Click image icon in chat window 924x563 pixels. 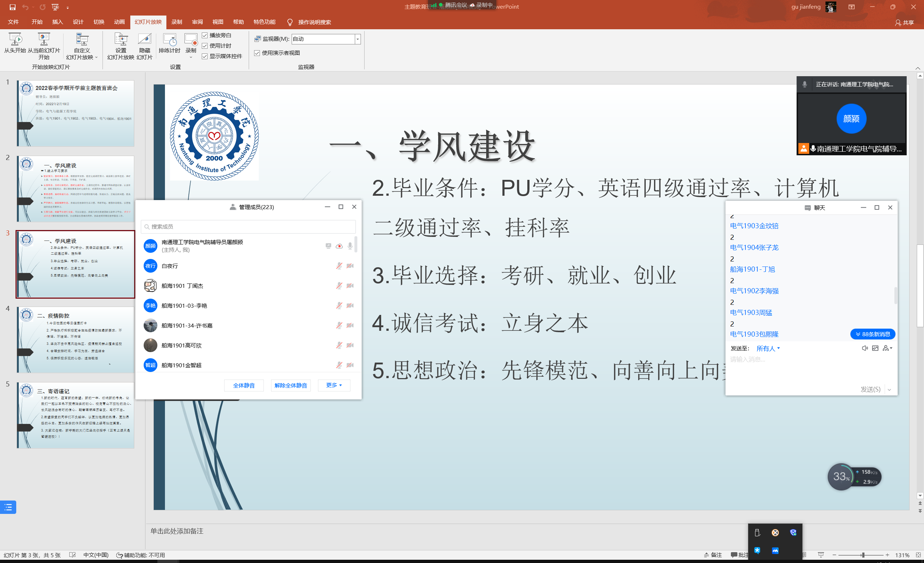click(875, 348)
